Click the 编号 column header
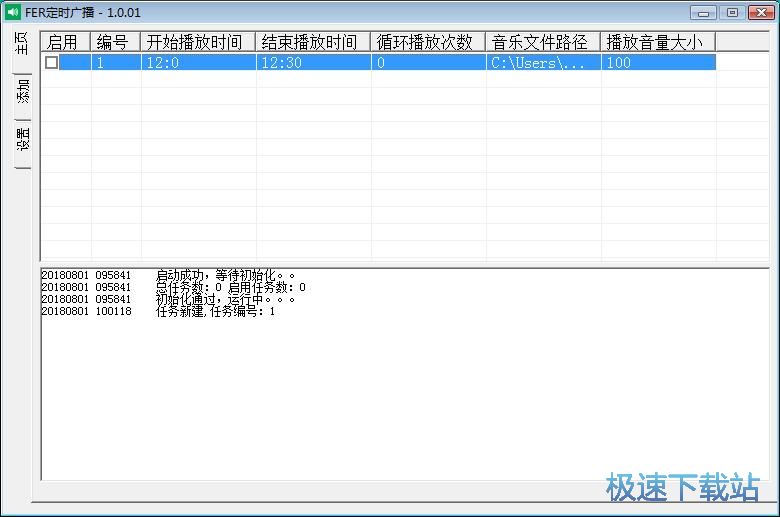The image size is (780, 517). [115, 42]
